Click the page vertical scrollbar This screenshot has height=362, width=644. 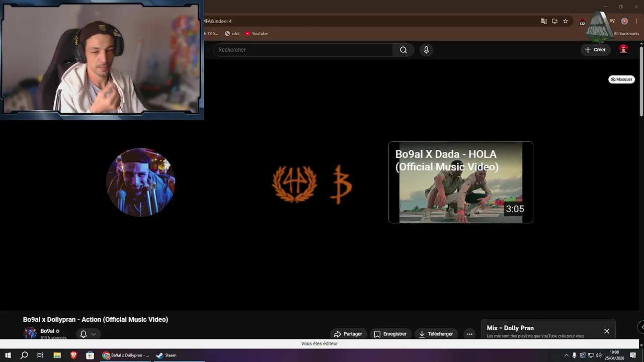point(641,80)
